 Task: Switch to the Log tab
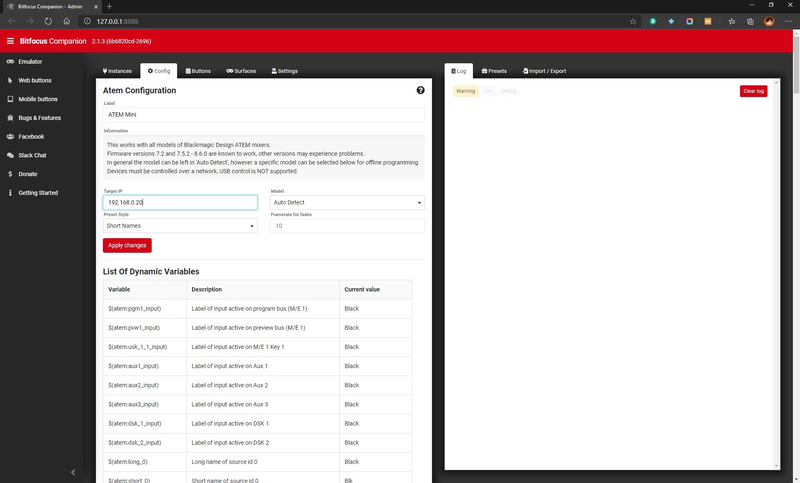coord(459,71)
